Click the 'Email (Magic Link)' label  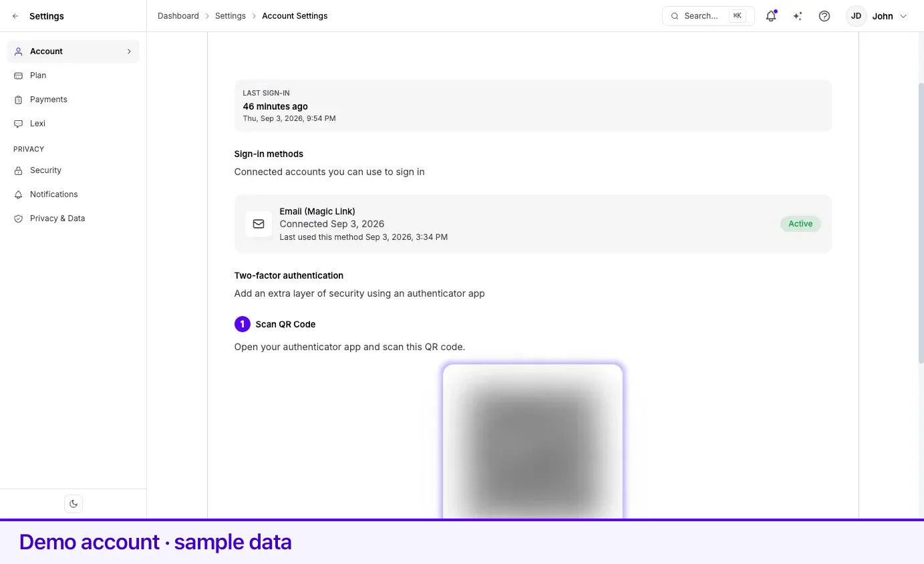click(317, 211)
